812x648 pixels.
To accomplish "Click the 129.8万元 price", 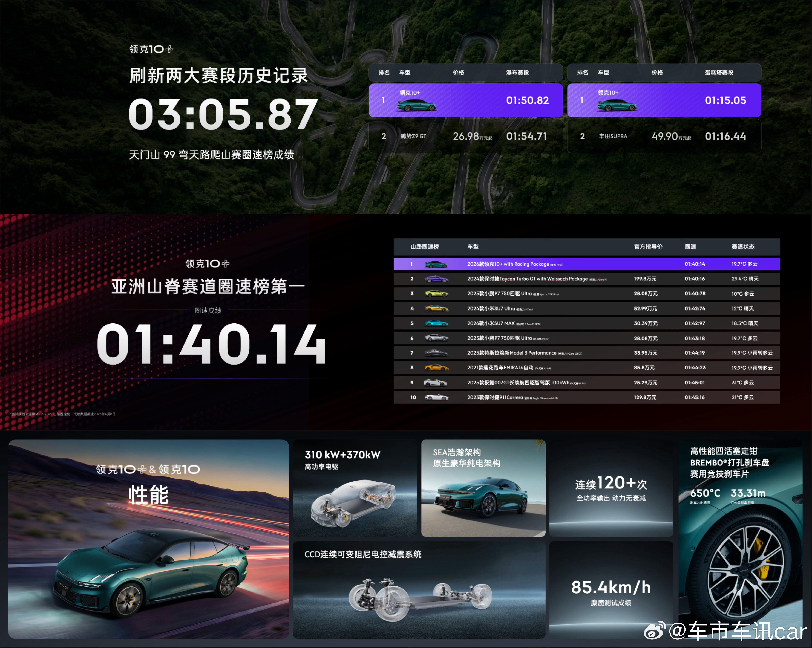I will click(x=645, y=398).
